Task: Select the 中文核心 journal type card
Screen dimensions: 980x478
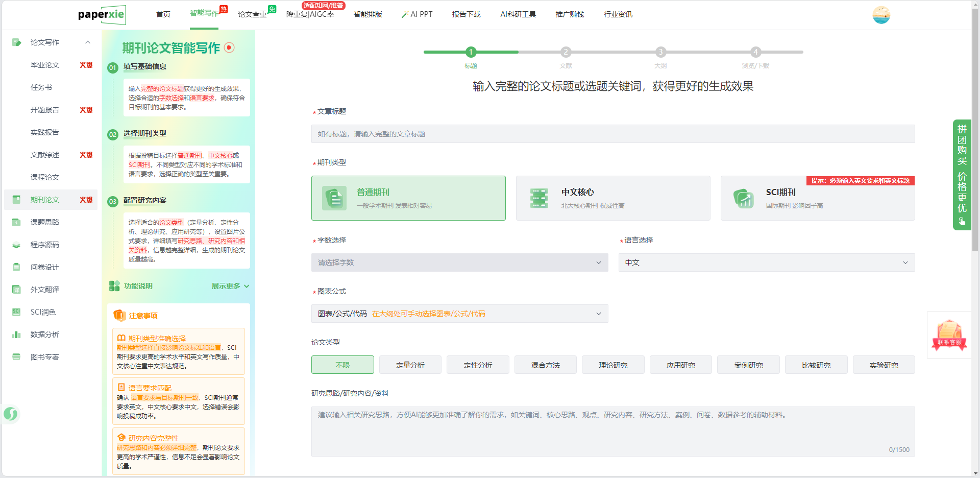Action: 612,198
